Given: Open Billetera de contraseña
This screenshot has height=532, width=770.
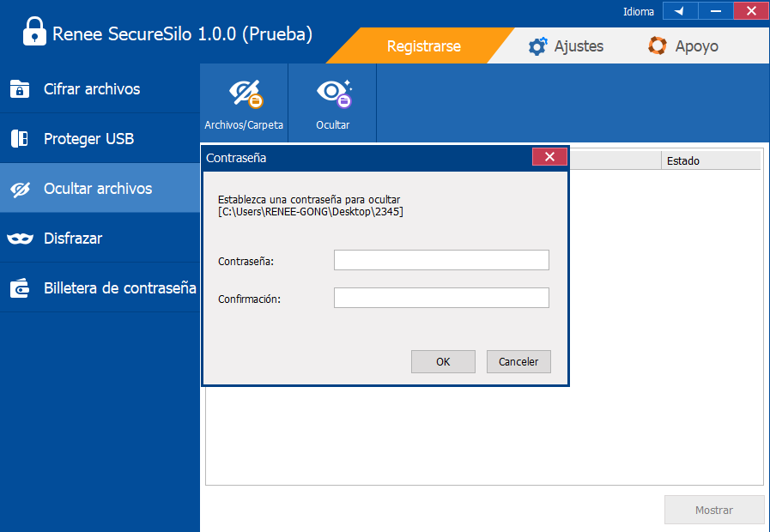Looking at the screenshot, I should point(100,287).
